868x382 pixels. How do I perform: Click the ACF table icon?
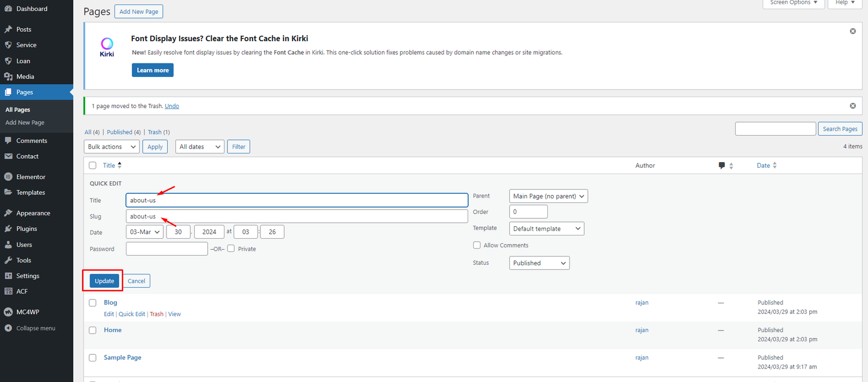pyautogui.click(x=8, y=291)
